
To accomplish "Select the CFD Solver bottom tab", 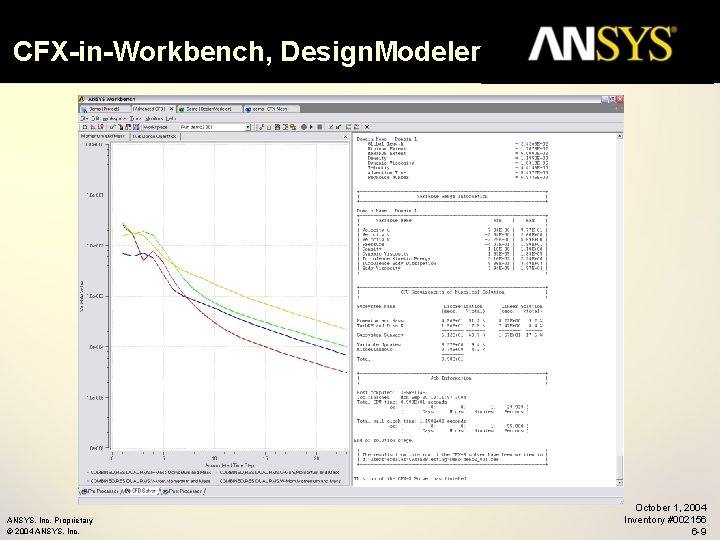I will point(140,491).
